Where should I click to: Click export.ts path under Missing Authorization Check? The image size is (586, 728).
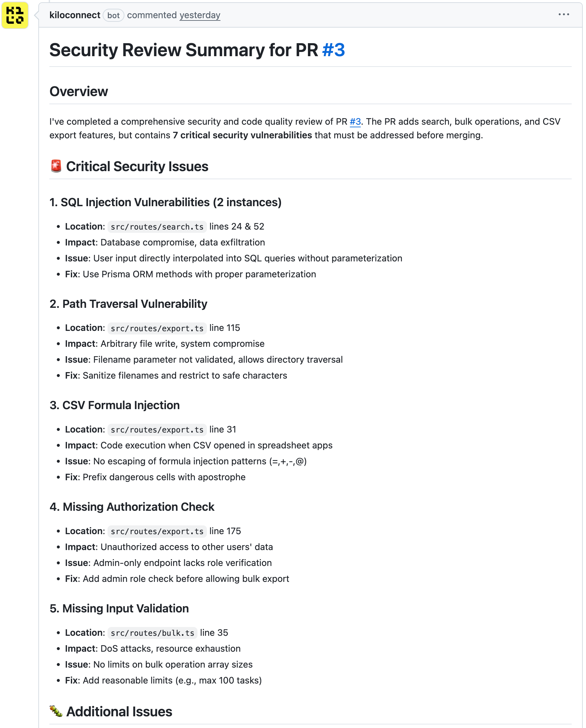157,531
